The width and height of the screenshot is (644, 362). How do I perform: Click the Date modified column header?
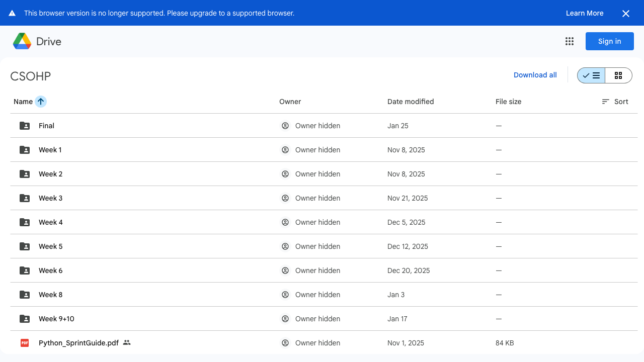coord(411,102)
